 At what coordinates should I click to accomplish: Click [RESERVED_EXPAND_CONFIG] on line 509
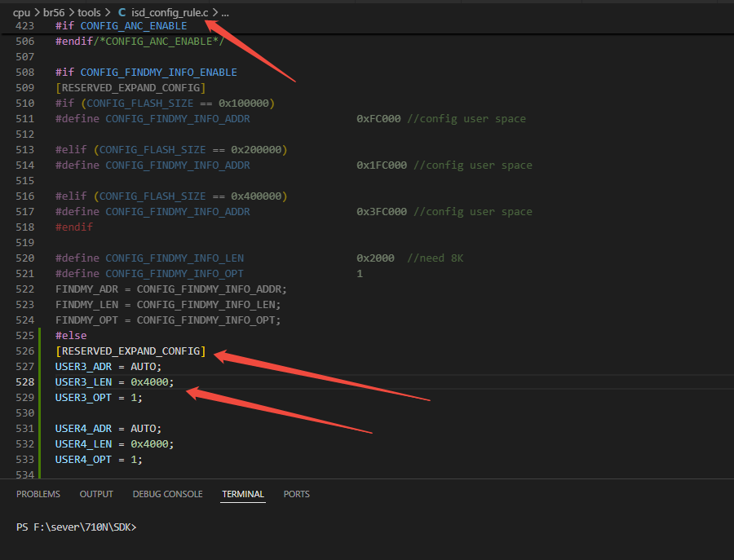(x=130, y=87)
